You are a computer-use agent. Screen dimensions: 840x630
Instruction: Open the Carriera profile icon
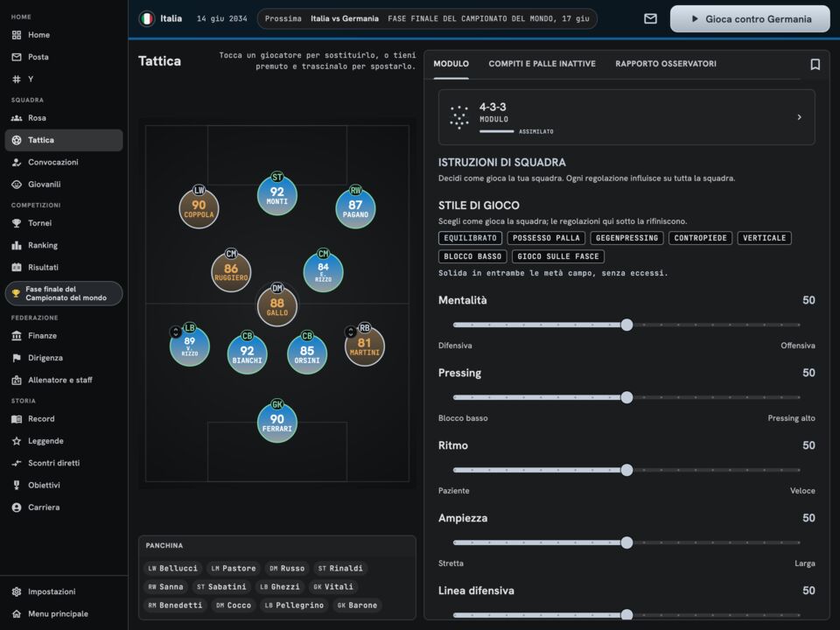pos(17,507)
